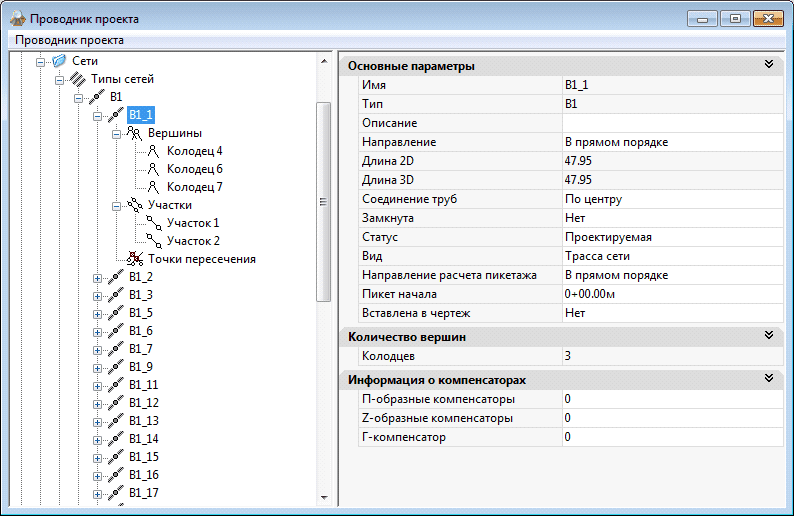Collapse the B1 type node
The height and width of the screenshot is (516, 794).
pyautogui.click(x=78, y=98)
